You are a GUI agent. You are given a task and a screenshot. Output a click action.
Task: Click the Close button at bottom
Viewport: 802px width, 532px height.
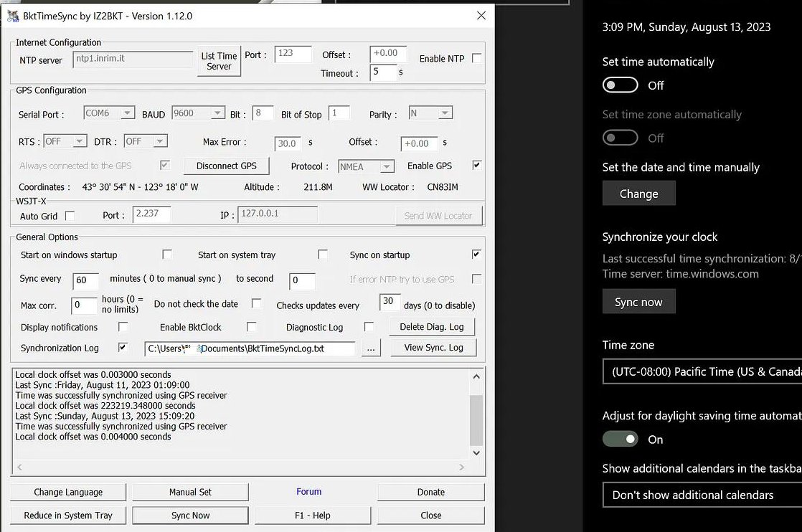[x=431, y=516]
